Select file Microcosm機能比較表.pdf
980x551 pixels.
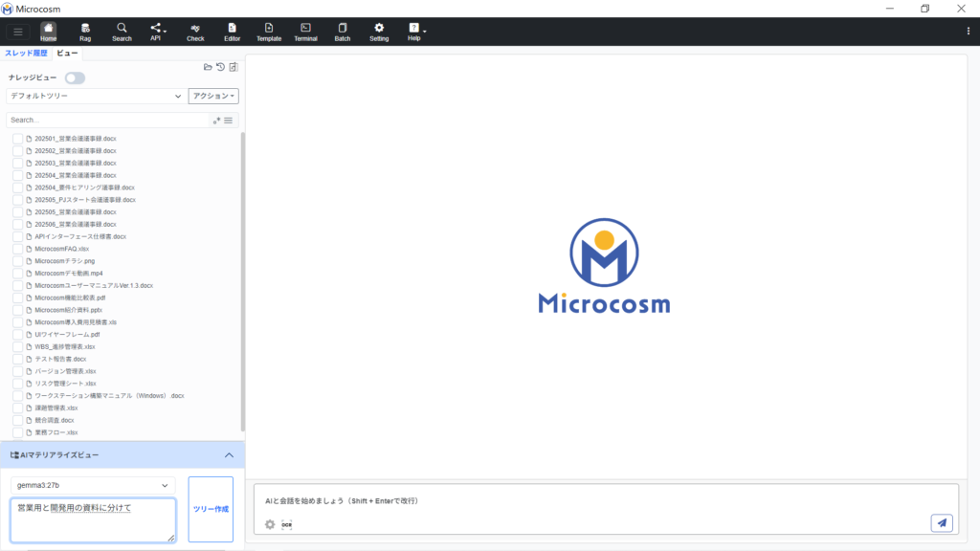[x=70, y=298]
